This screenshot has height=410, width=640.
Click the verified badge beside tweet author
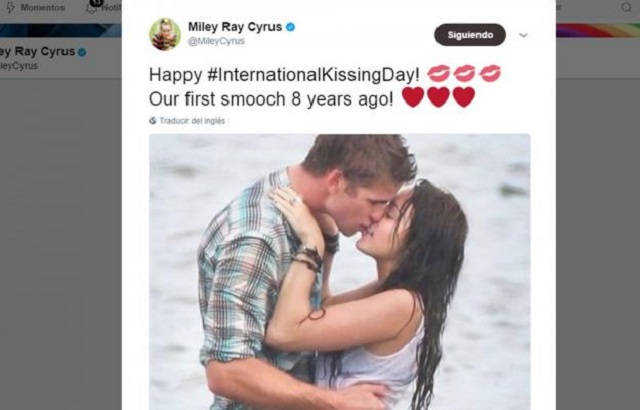click(290, 27)
